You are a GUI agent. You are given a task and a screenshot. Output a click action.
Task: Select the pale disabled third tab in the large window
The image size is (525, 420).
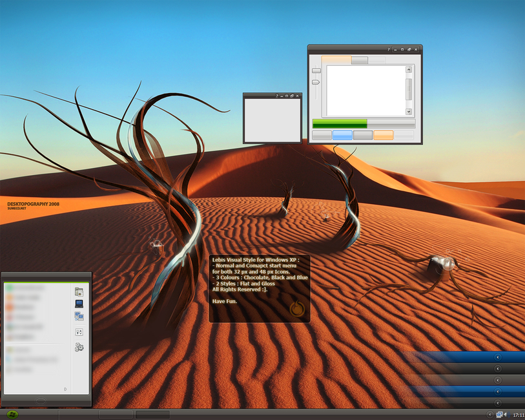coord(376,60)
